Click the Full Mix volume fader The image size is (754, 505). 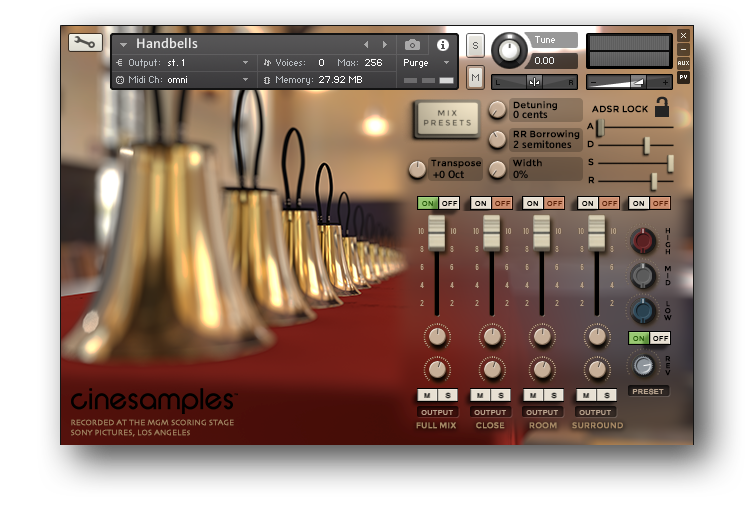(437, 233)
